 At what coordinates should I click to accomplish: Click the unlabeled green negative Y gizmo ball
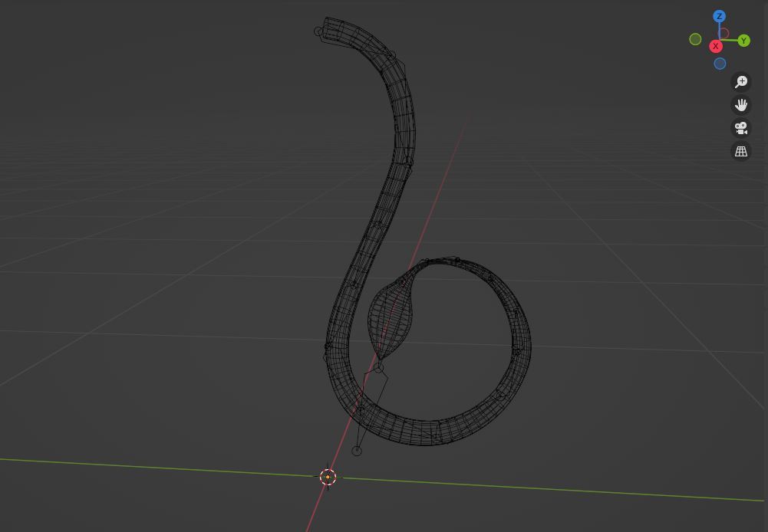(695, 39)
